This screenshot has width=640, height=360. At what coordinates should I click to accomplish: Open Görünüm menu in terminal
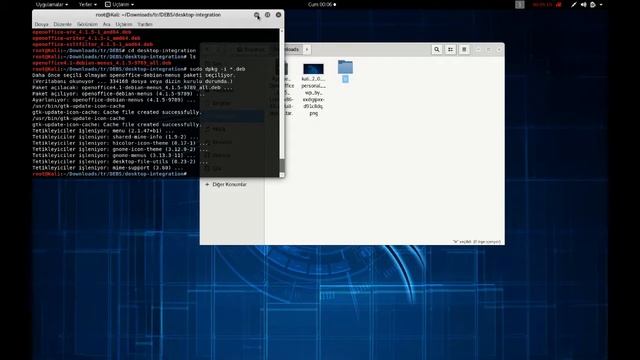87,24
